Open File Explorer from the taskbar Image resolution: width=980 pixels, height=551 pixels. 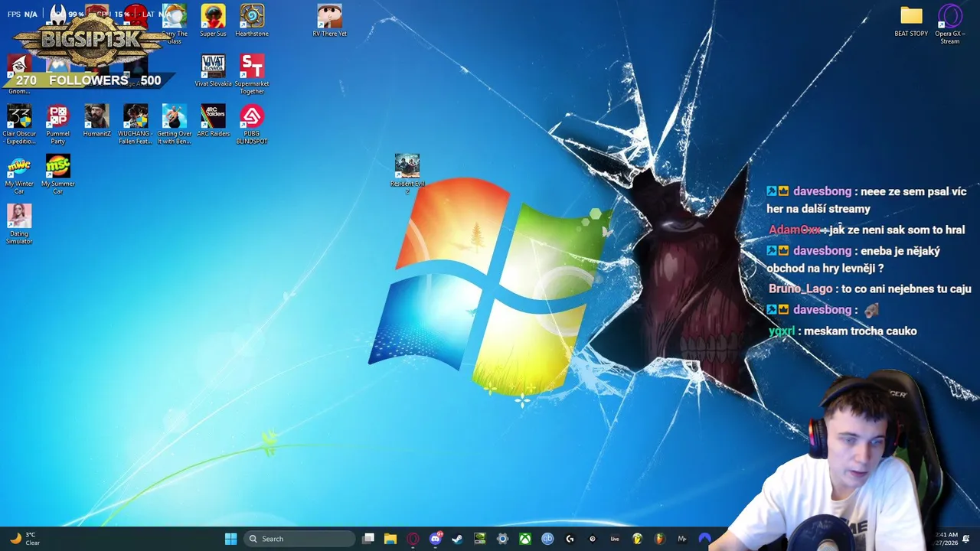[x=390, y=539]
